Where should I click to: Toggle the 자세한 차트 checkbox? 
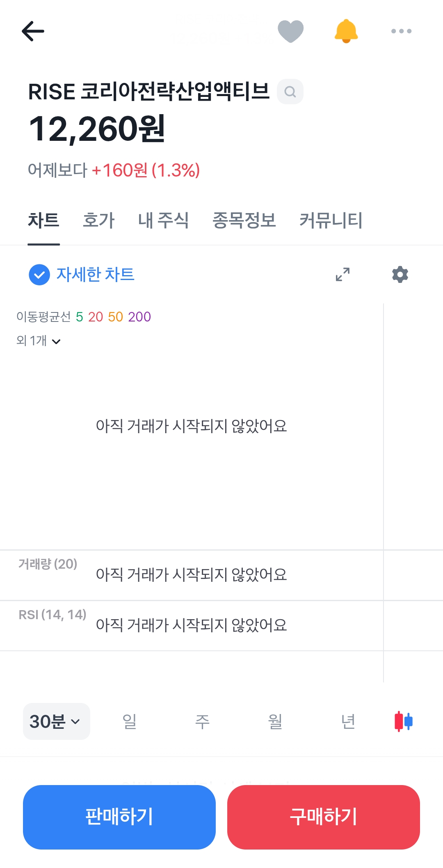click(39, 275)
